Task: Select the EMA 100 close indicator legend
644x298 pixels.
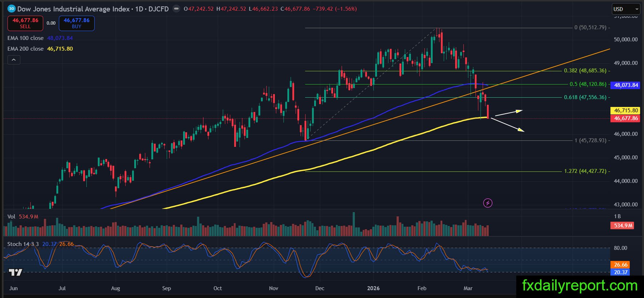Action: pos(25,38)
